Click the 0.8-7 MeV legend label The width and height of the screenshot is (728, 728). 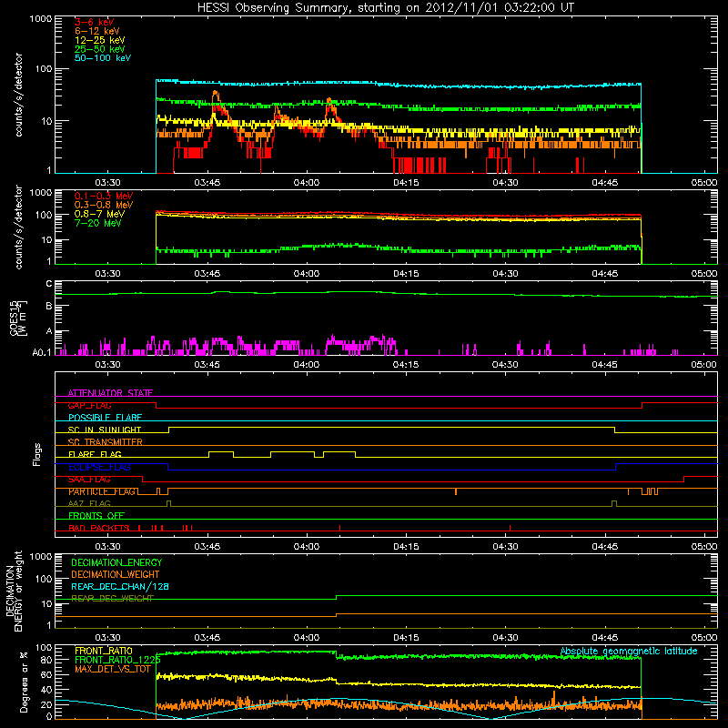tap(99, 214)
